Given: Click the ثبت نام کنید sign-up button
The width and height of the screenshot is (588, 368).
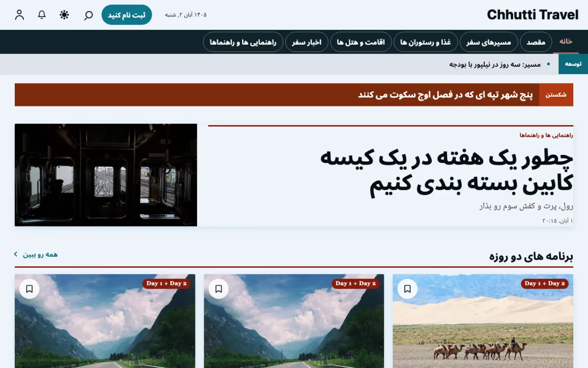Looking at the screenshot, I should [127, 15].
